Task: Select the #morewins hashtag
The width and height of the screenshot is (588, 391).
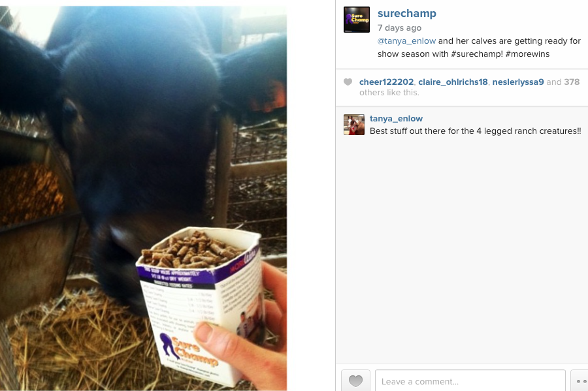Action: pos(527,54)
